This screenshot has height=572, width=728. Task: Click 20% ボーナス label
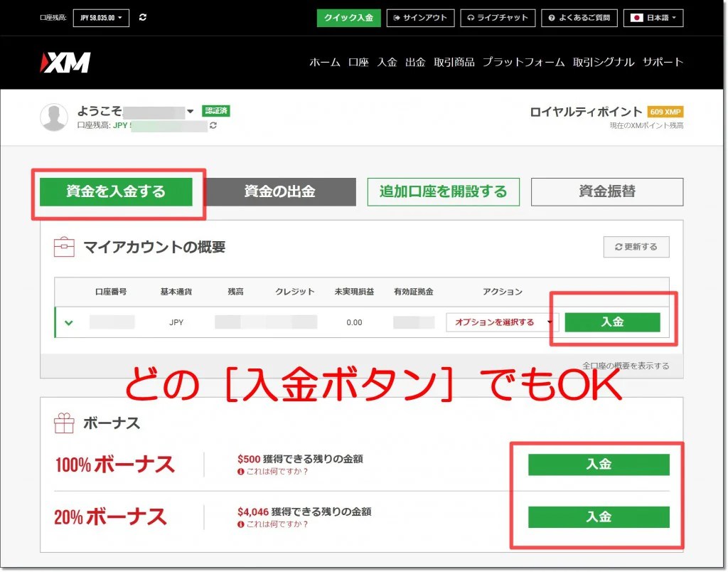(x=110, y=517)
